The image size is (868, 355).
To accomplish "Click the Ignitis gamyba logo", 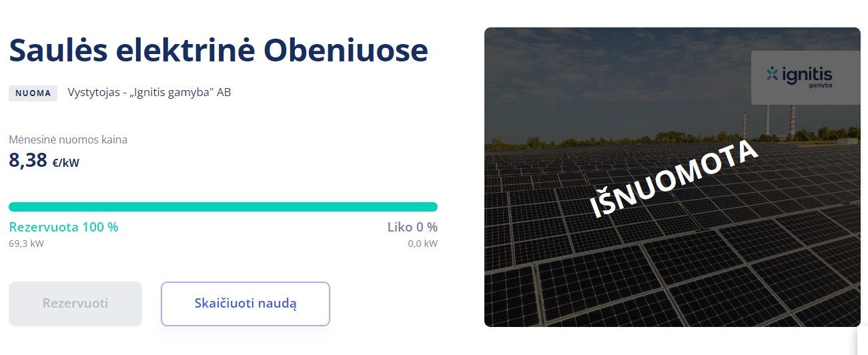I will (798, 76).
